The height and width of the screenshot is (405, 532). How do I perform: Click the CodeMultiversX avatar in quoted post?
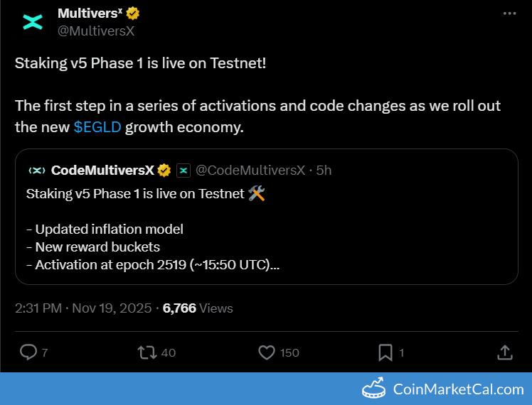(37, 170)
